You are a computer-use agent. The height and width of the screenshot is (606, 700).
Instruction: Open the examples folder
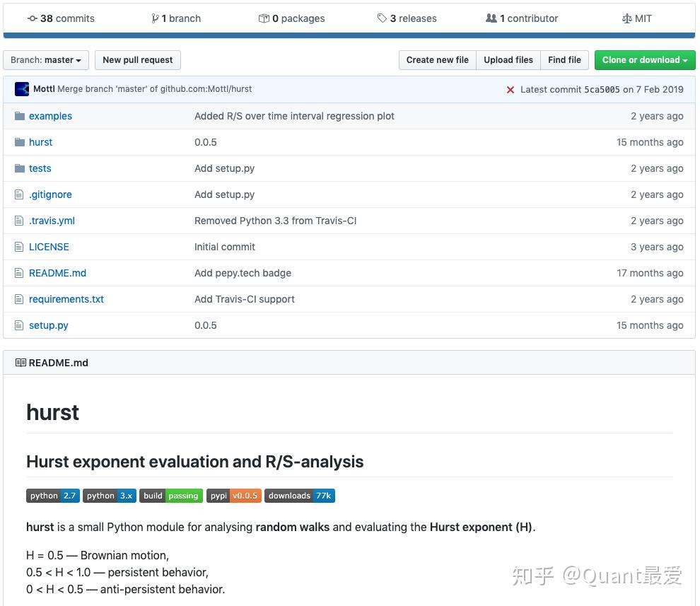coord(50,116)
